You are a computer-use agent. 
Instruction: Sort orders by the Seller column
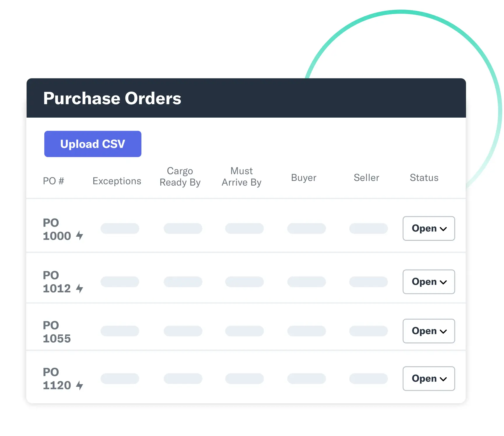366,177
